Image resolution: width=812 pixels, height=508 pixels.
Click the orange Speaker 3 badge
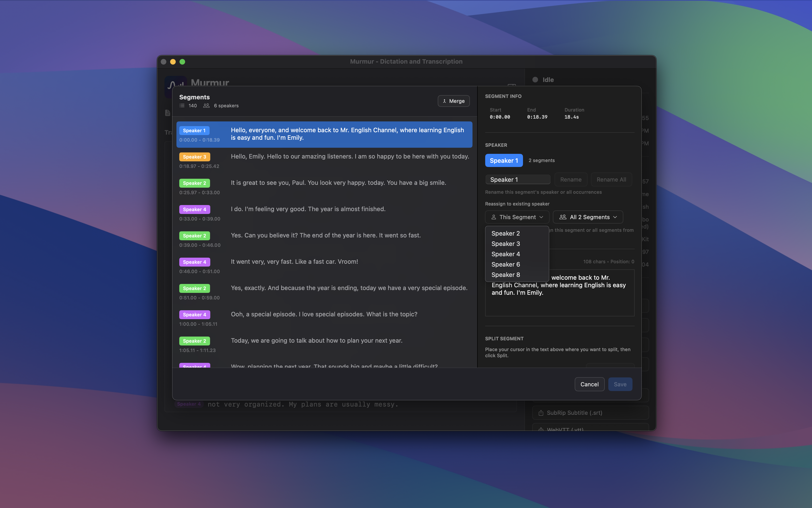pos(194,157)
